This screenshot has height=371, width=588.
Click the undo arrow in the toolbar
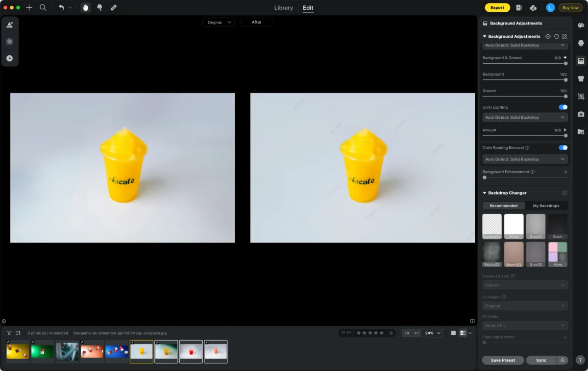(61, 7)
